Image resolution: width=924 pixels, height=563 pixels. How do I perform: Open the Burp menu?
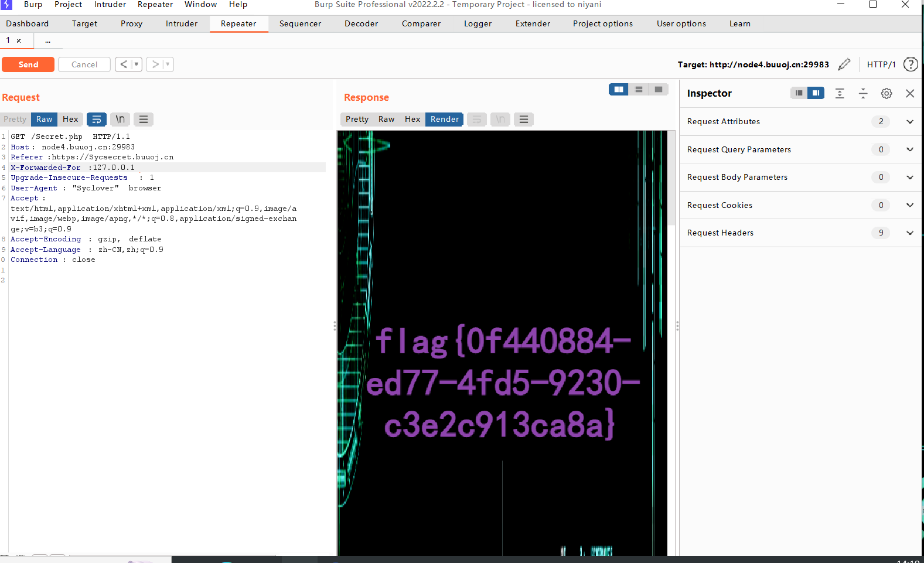pos(33,5)
